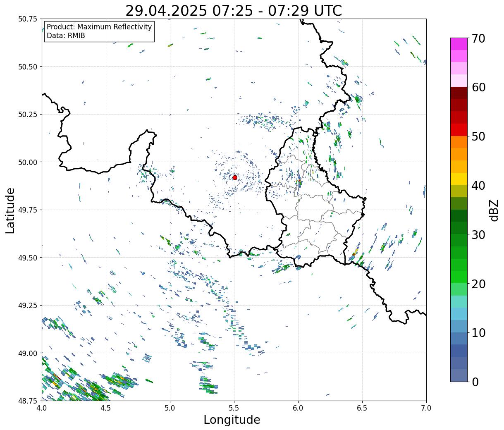This screenshot has height=430, width=504.
Task: Click longitude tick label 5.5
Action: coord(234,408)
